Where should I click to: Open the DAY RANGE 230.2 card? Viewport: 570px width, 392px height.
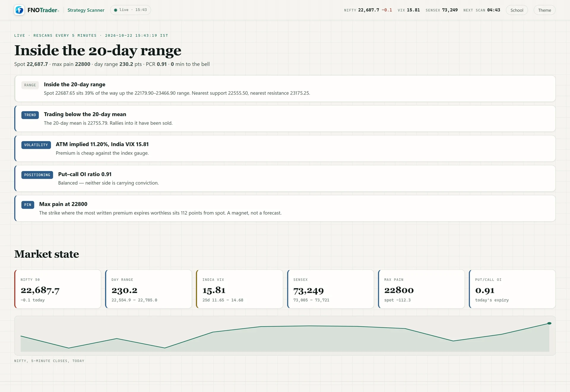[x=148, y=289]
